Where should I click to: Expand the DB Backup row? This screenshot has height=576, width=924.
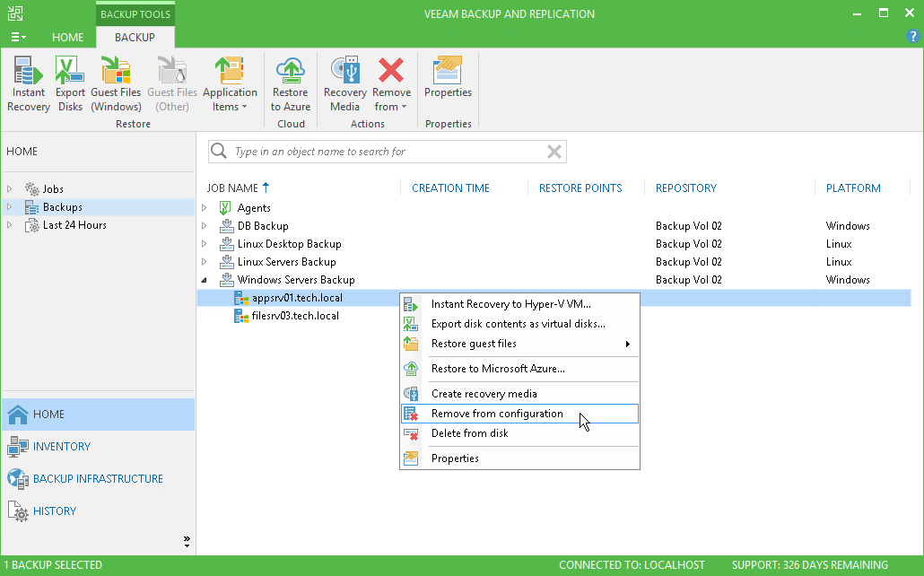pos(205,226)
